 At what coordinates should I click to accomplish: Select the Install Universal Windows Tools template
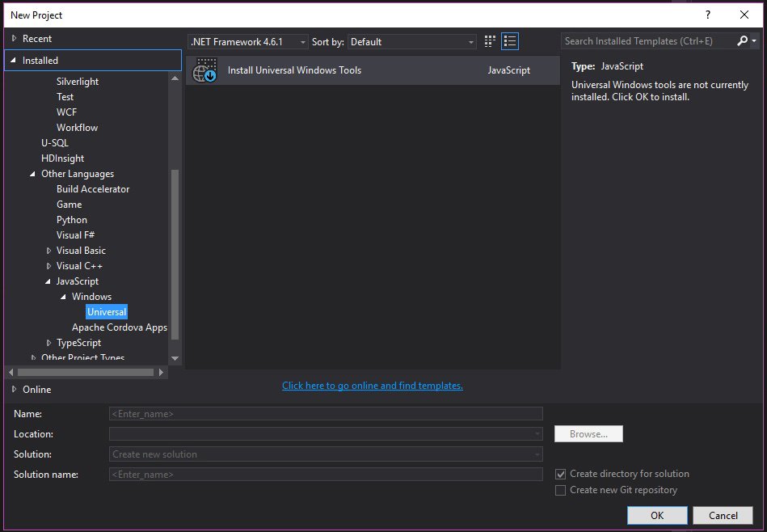[373, 70]
